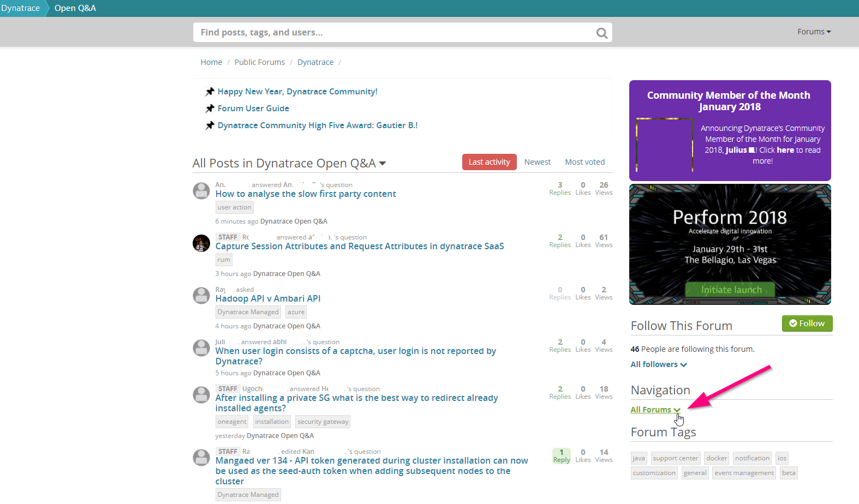Select the azure tag

296,312
